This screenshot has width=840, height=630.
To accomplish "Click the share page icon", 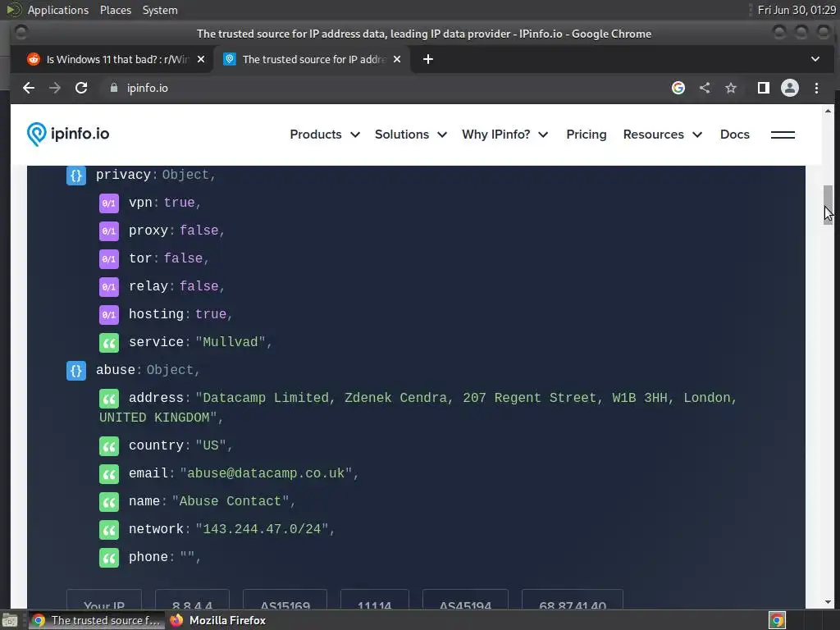I will (x=705, y=88).
